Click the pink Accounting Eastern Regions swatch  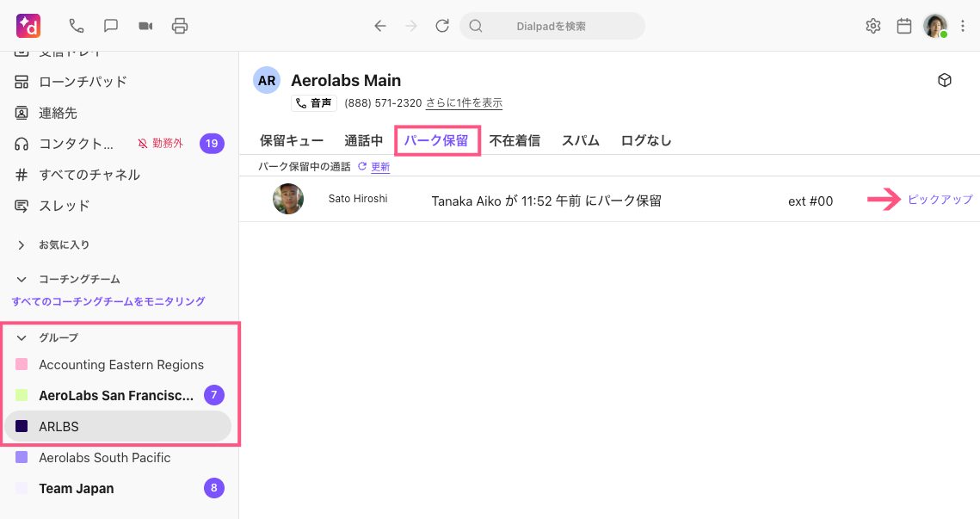point(22,364)
